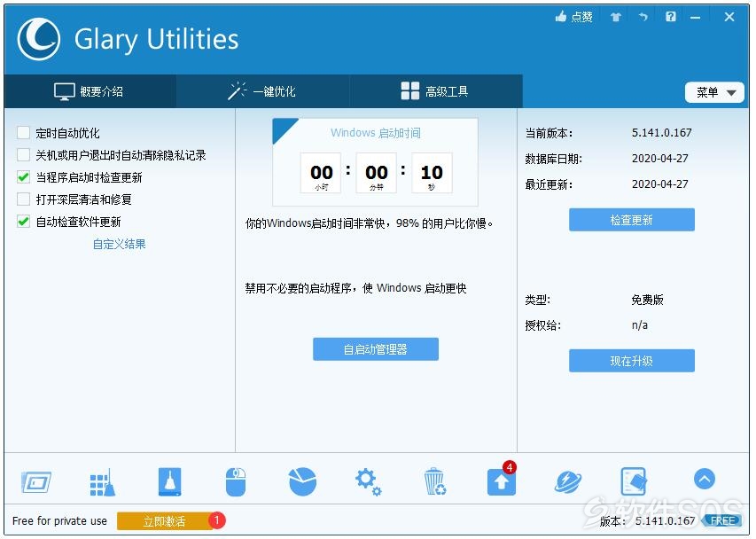Uncheck 当程序启动时检查更新 checkbox
756x539 pixels.
[x=23, y=177]
